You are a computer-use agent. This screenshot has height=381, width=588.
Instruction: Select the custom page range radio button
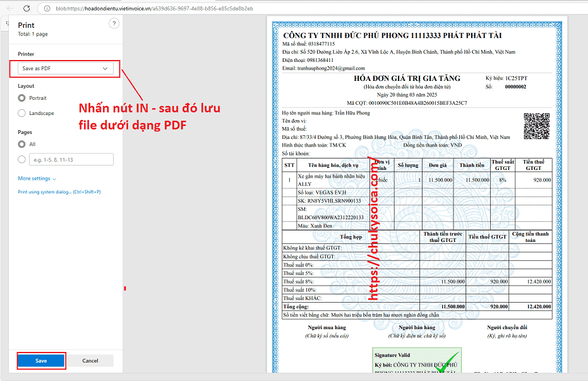pos(21,159)
